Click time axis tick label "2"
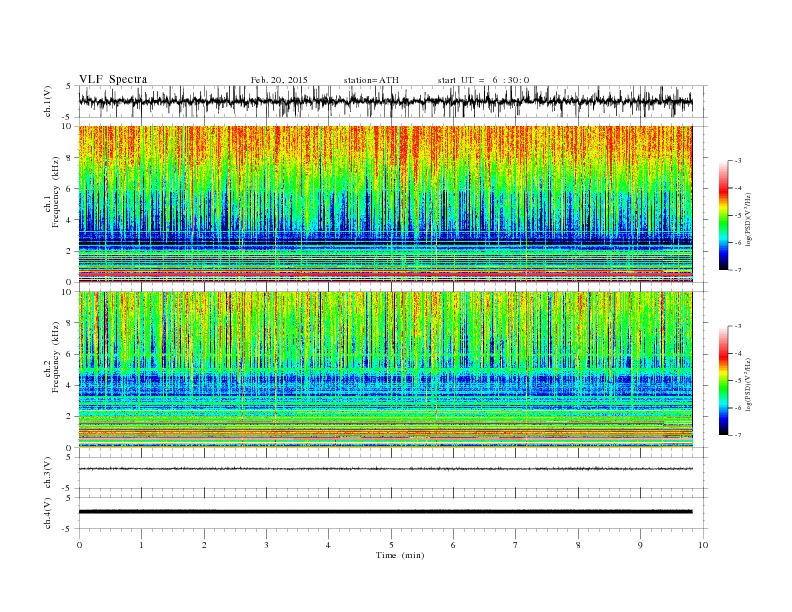 tap(204, 545)
